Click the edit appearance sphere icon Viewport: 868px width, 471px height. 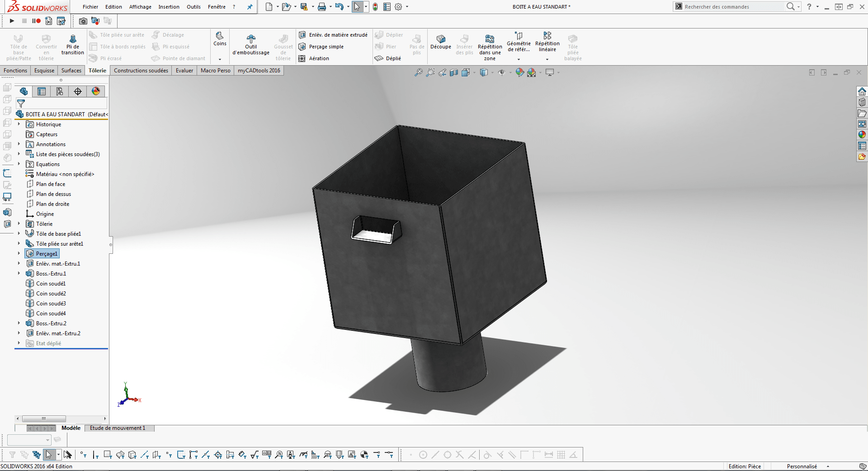coord(519,72)
